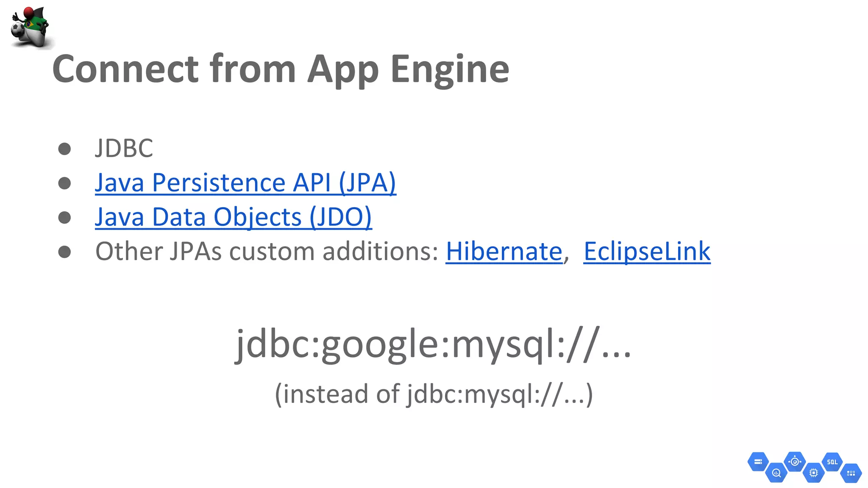Click the '(instead of jdbc:mysql://...)' note
This screenshot has height=488, width=868.
tap(434, 394)
